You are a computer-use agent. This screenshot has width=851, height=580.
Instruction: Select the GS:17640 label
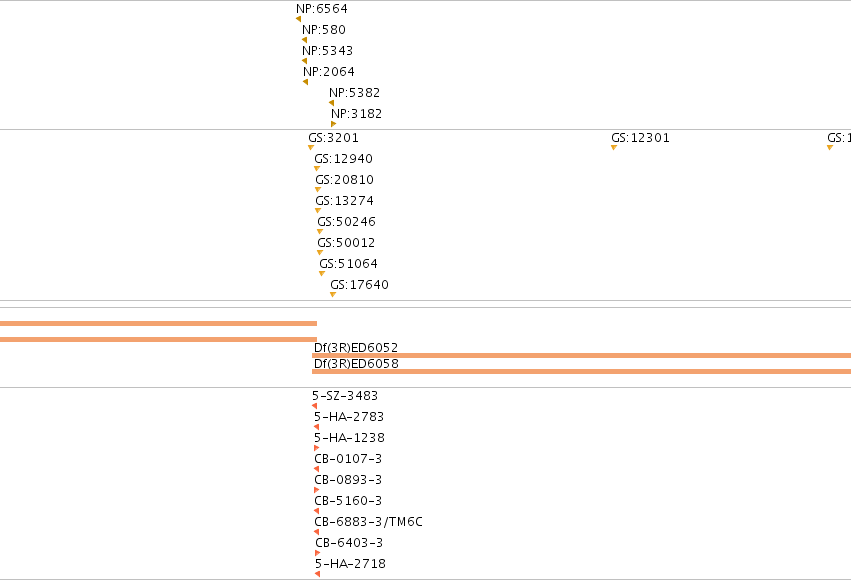[359, 285]
